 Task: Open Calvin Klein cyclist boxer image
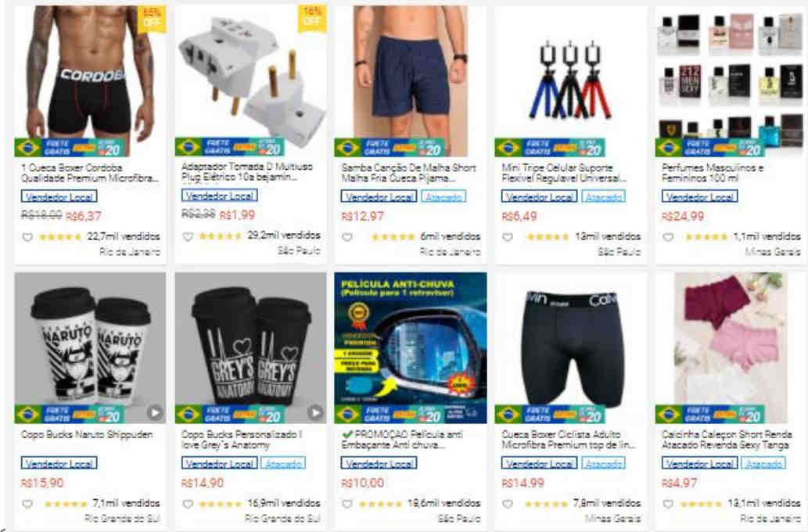point(570,348)
